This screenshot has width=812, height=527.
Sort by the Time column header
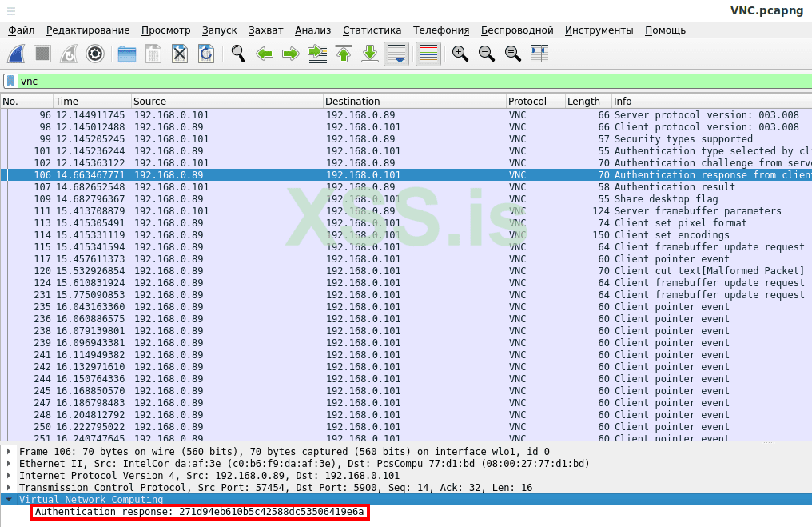tap(67, 102)
